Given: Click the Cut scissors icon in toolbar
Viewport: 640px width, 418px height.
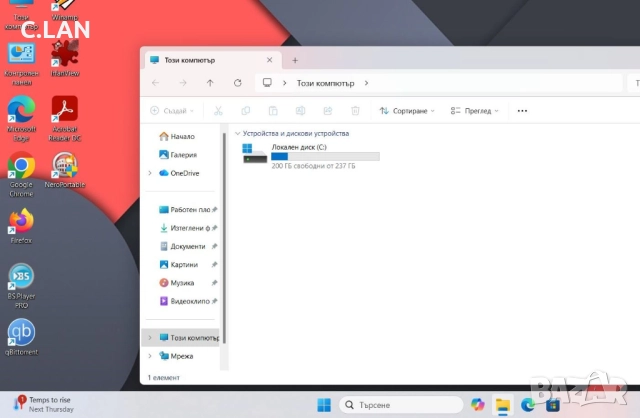Looking at the screenshot, I should click(219, 111).
